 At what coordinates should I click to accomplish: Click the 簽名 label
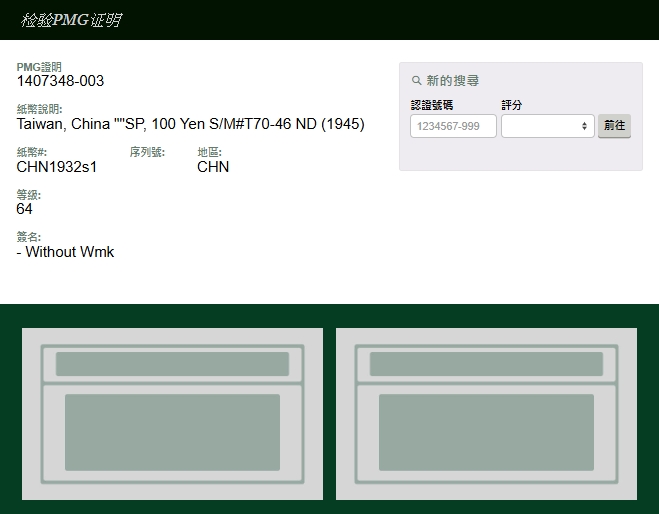point(29,237)
